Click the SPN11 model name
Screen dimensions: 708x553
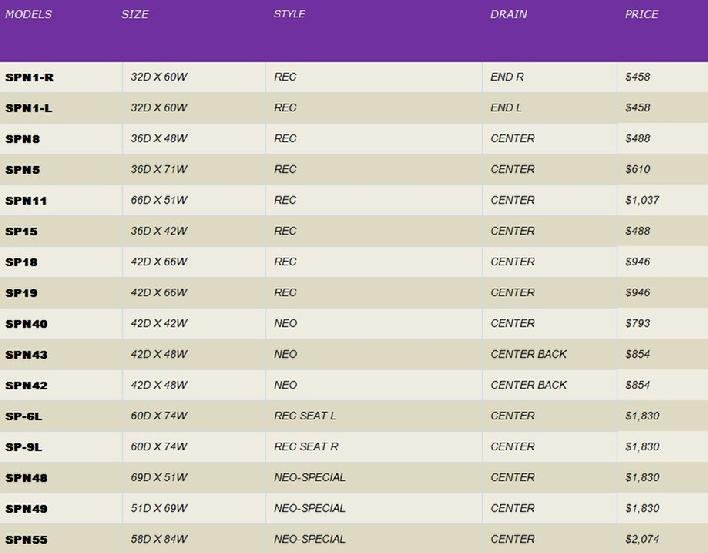[x=26, y=201]
